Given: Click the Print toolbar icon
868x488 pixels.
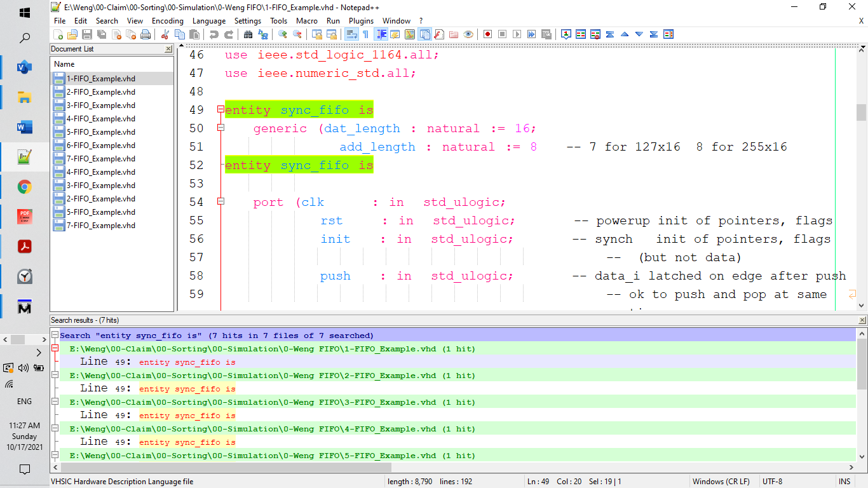Looking at the screenshot, I should point(146,34).
